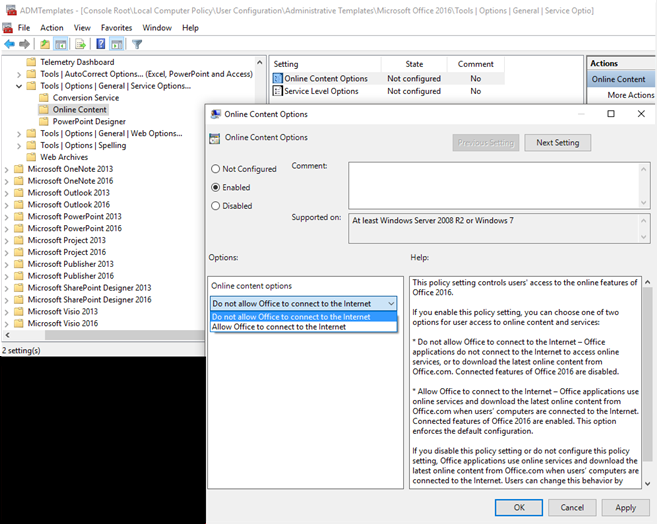Expand the Microsoft SharePoint Designer 2013 node
The image size is (657, 524).
point(6,289)
